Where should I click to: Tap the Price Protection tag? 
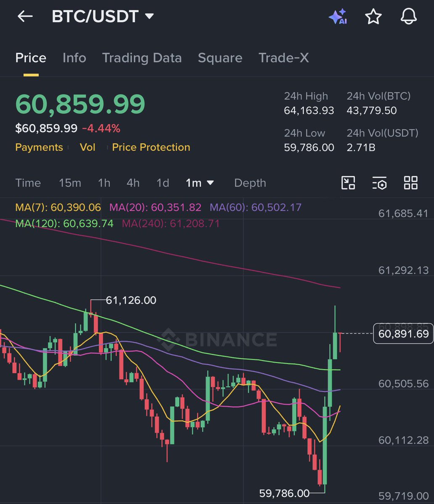(151, 147)
